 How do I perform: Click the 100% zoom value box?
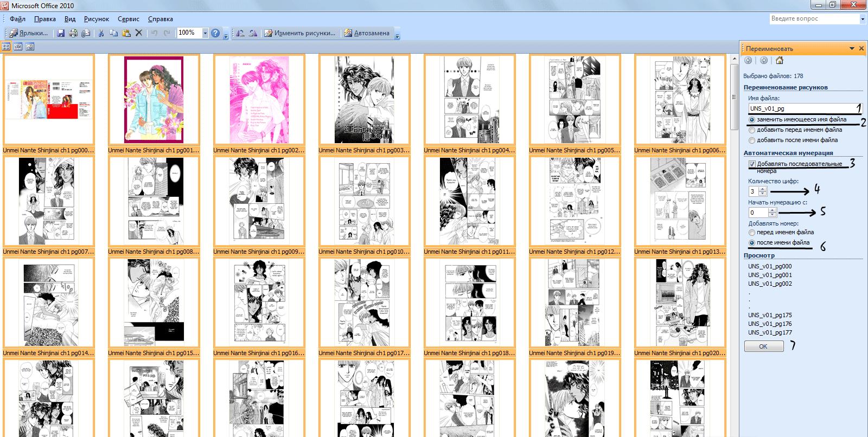[189, 33]
